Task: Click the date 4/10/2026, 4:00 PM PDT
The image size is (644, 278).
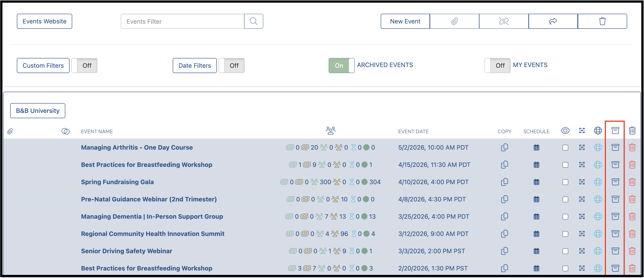Action: click(433, 182)
